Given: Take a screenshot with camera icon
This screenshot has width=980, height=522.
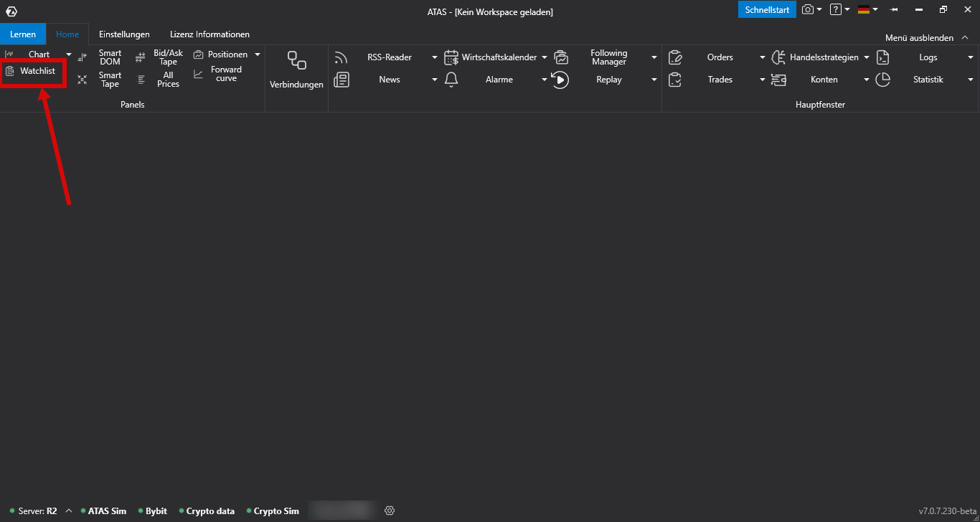Looking at the screenshot, I should pos(808,10).
